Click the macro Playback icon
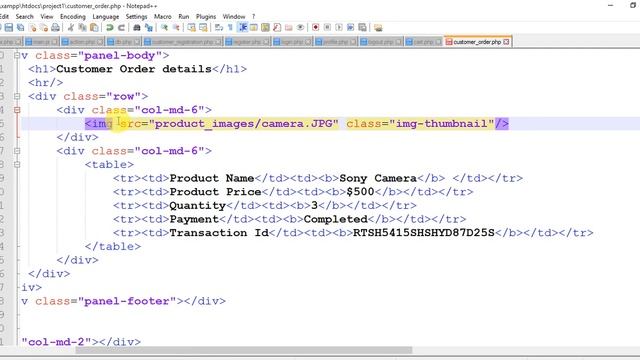This screenshot has width=640, height=360. pyautogui.click(x=339, y=28)
